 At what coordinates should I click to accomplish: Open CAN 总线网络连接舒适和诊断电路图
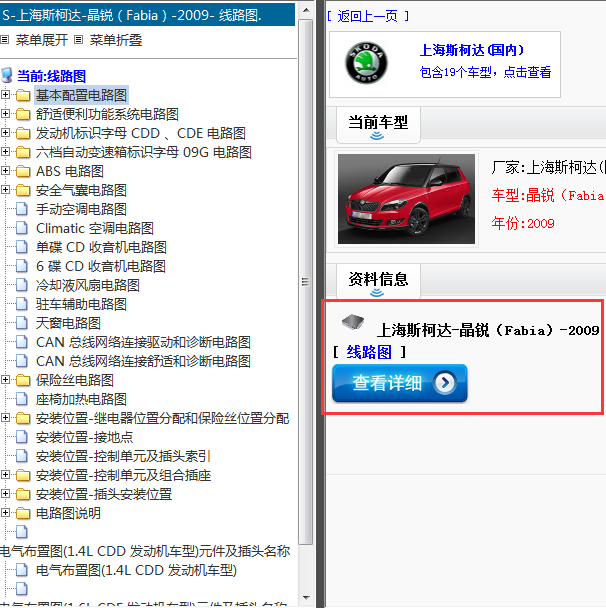pos(143,361)
